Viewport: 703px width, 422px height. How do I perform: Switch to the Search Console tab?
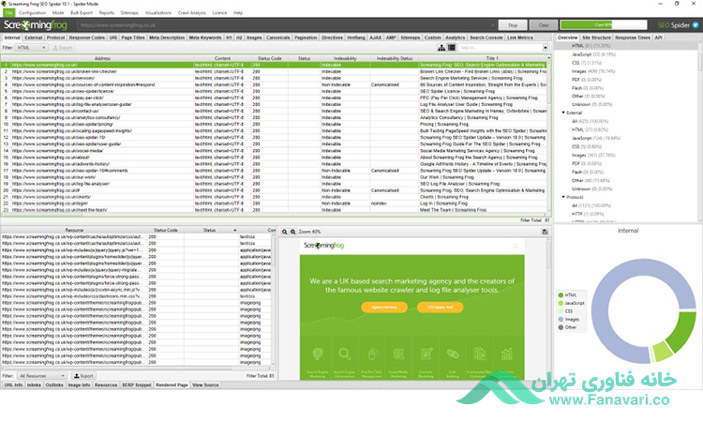coord(486,38)
